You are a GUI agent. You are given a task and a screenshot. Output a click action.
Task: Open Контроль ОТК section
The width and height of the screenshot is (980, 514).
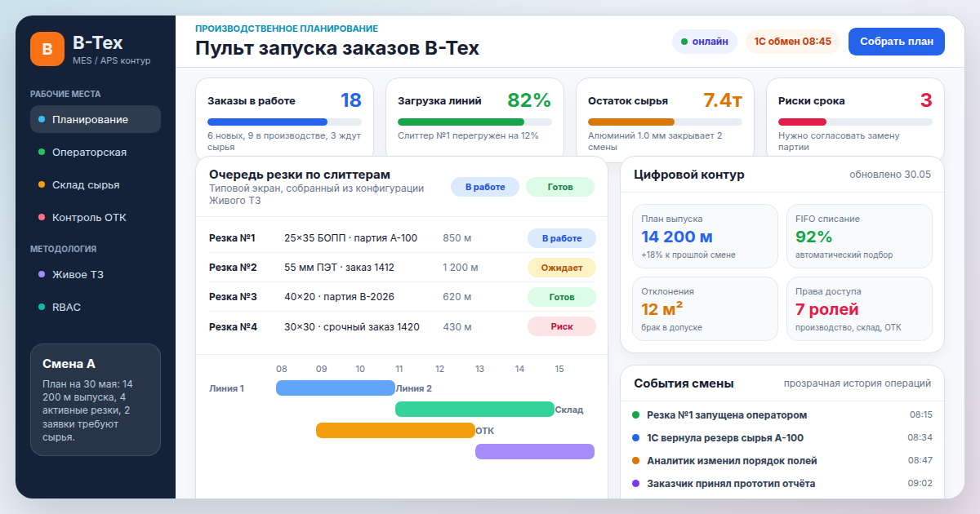[x=96, y=217]
